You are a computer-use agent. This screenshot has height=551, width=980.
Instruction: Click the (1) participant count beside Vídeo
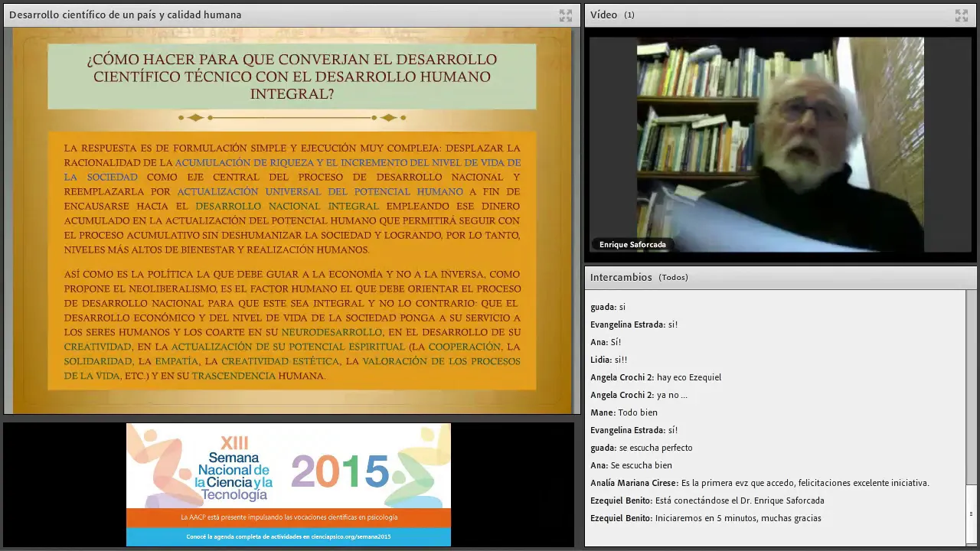tap(629, 15)
